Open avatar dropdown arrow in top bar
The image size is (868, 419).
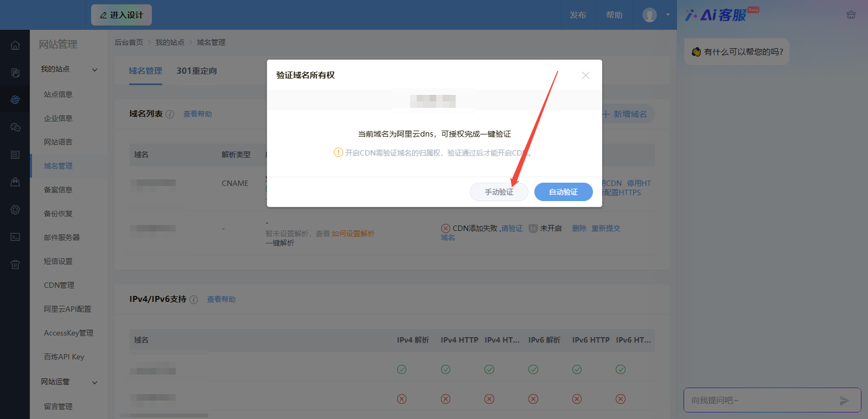tap(668, 15)
